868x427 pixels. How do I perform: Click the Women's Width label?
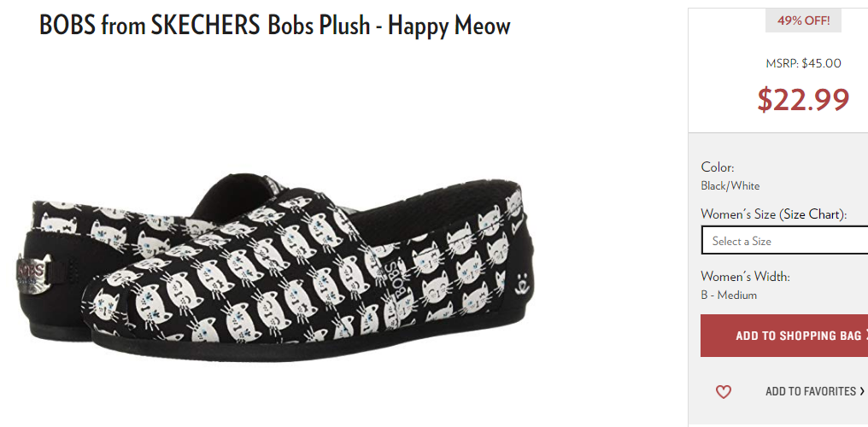coord(745,276)
